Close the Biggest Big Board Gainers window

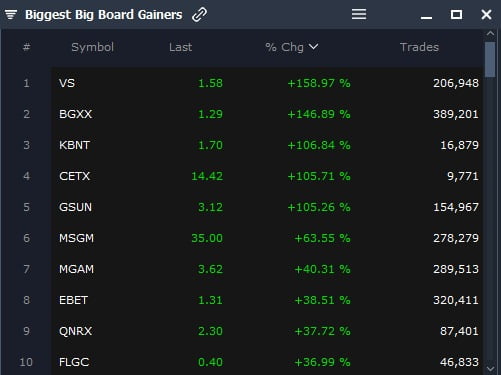(x=486, y=15)
